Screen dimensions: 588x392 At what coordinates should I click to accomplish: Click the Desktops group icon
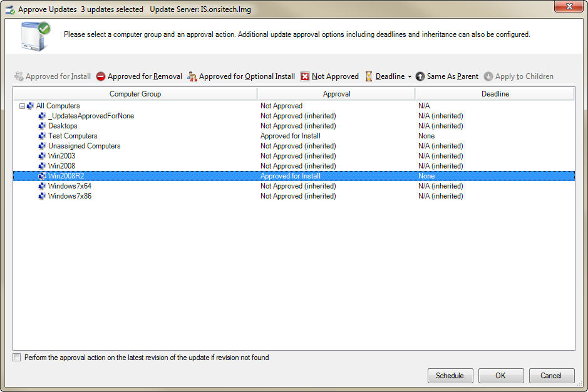tap(42, 126)
